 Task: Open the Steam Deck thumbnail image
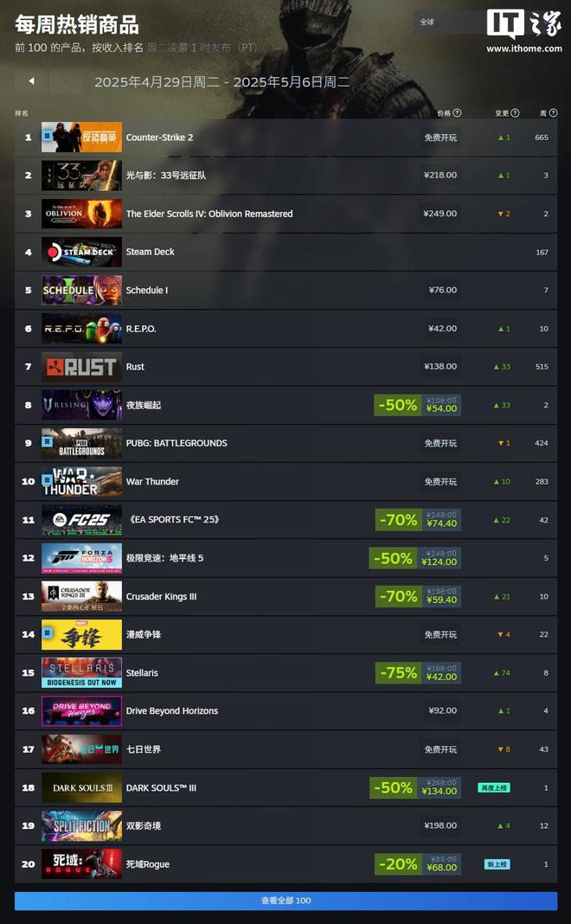tap(82, 252)
